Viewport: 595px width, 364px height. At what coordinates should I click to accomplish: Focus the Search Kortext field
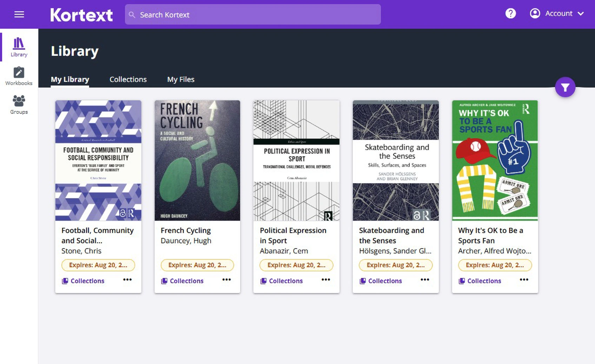click(x=253, y=14)
